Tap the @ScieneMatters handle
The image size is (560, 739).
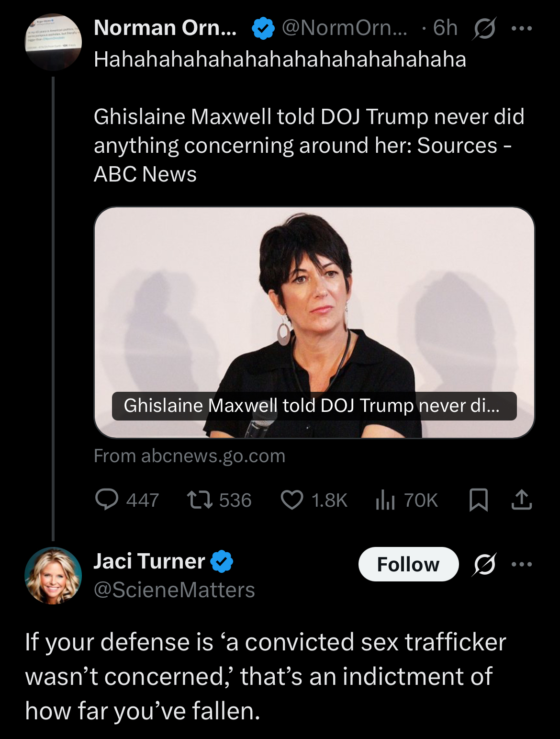click(174, 590)
